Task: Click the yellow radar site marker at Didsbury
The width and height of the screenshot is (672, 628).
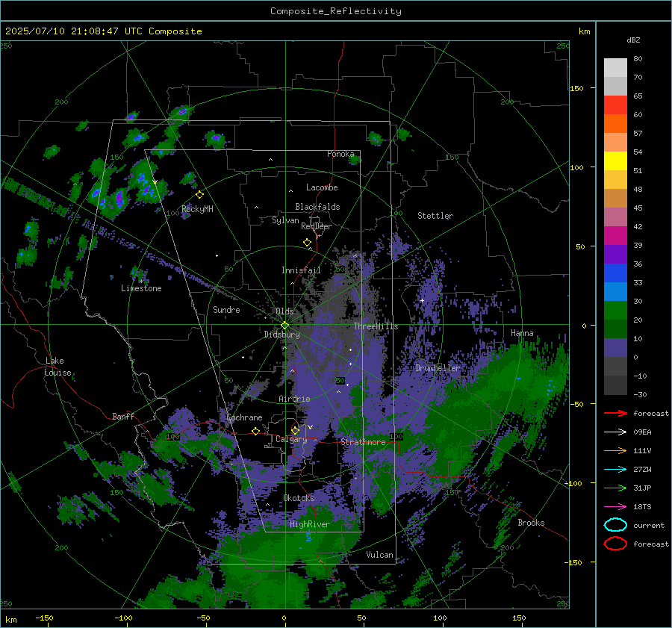Action: point(284,326)
